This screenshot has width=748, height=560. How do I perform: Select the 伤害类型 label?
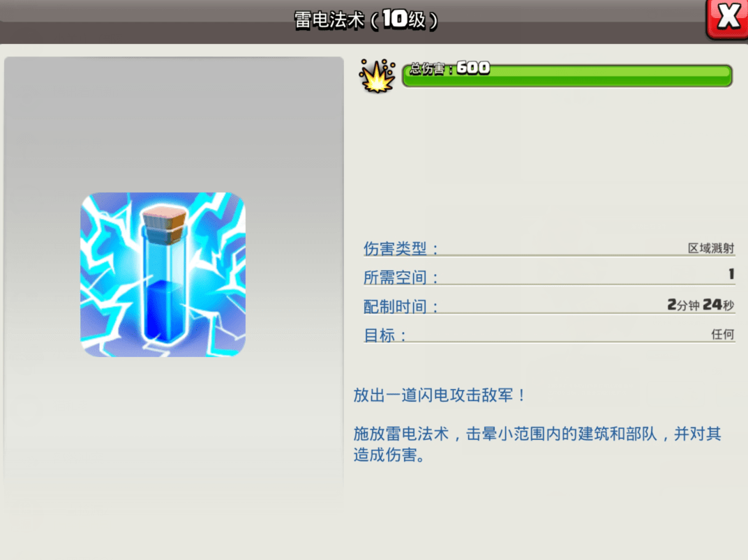tap(401, 248)
